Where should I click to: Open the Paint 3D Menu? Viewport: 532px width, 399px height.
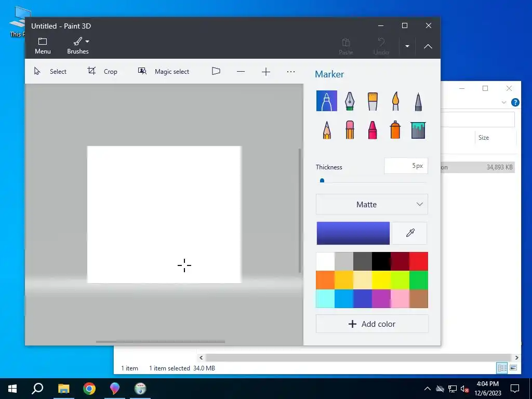pyautogui.click(x=43, y=46)
